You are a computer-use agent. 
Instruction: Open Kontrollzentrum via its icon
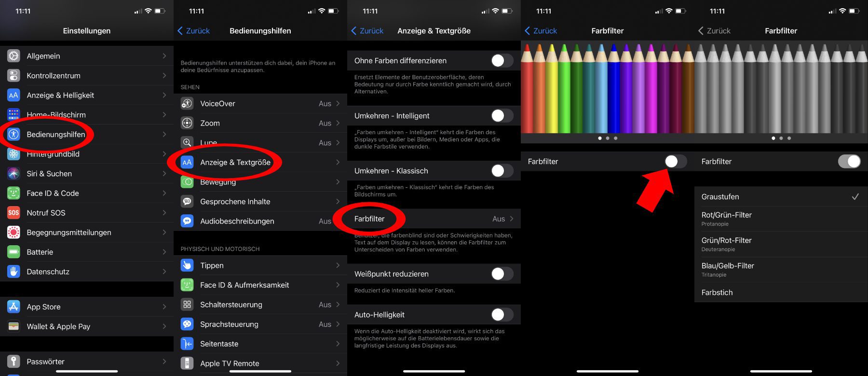(14, 76)
